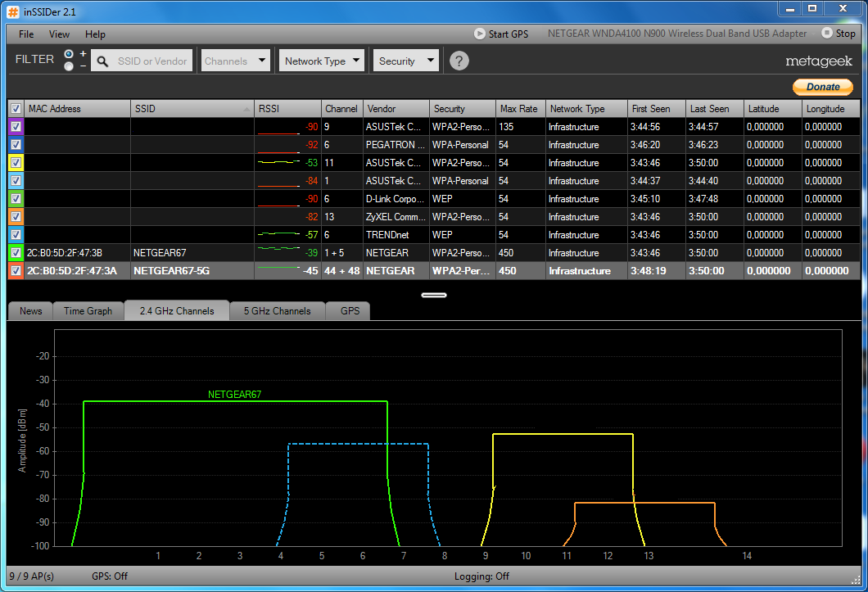
Task: Select the NETGEAR67 SSID cell
Action: (x=192, y=252)
